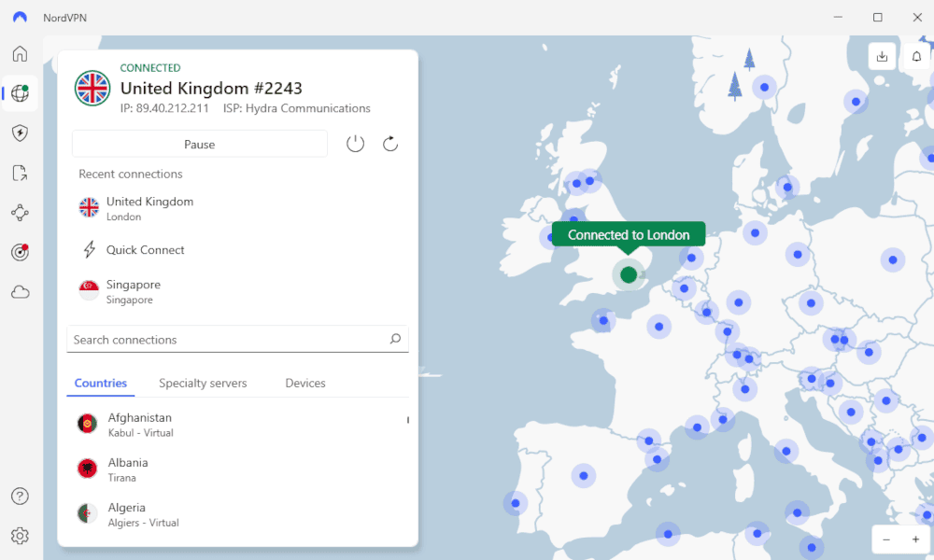Select the globe VPN icon in sidebar

(x=20, y=93)
